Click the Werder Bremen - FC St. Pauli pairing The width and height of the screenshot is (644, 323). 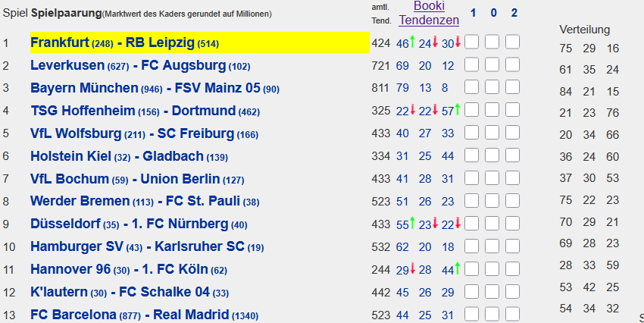tap(145, 202)
